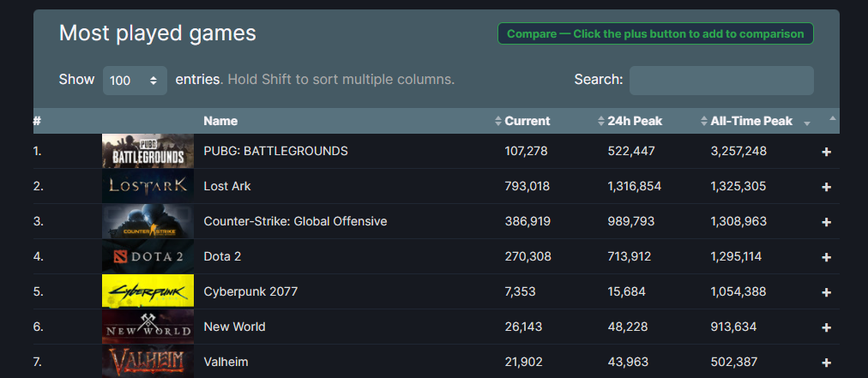Image resolution: width=868 pixels, height=378 pixels.
Task: Click PUBG all-time peak 3,257,248
Action: (x=738, y=151)
